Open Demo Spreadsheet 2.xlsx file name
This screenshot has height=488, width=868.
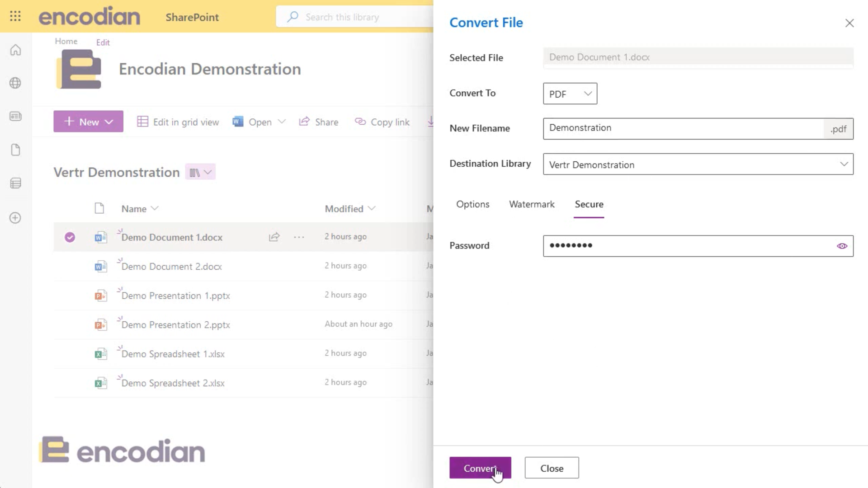point(173,383)
